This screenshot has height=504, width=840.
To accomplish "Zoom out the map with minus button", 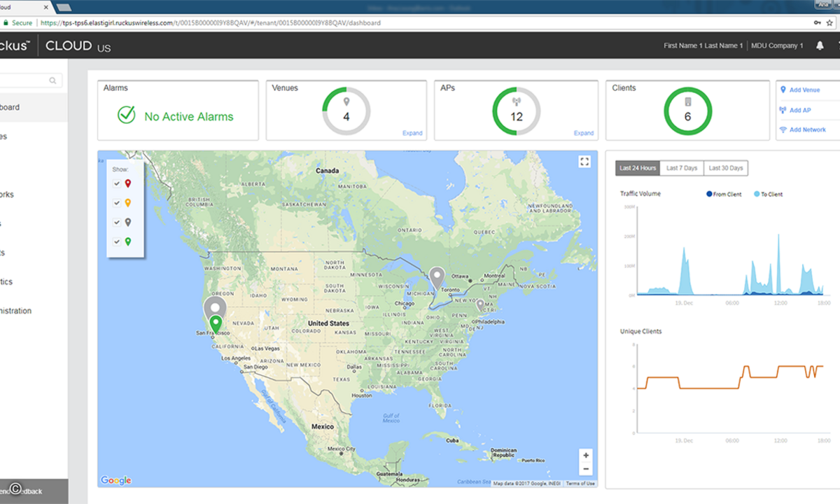I will [586, 469].
